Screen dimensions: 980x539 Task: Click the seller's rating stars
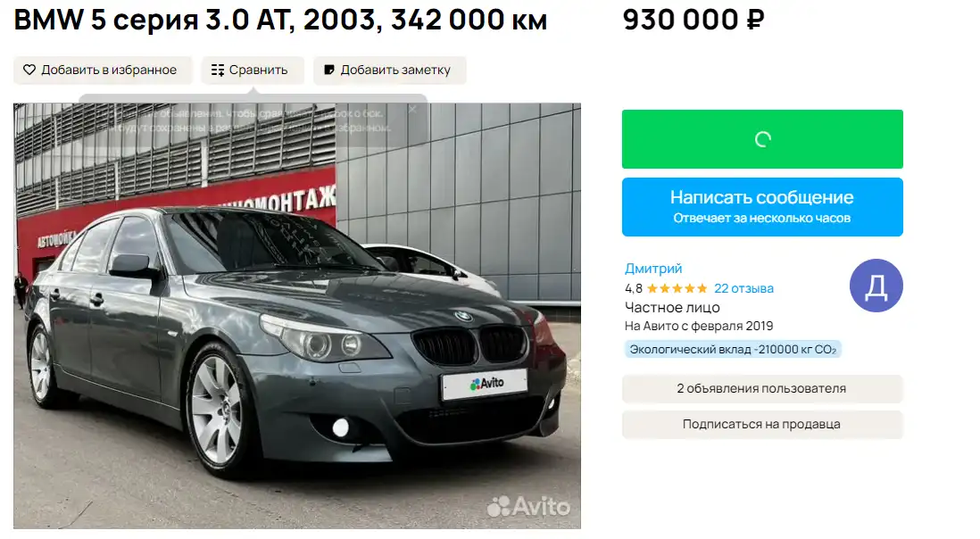click(677, 288)
